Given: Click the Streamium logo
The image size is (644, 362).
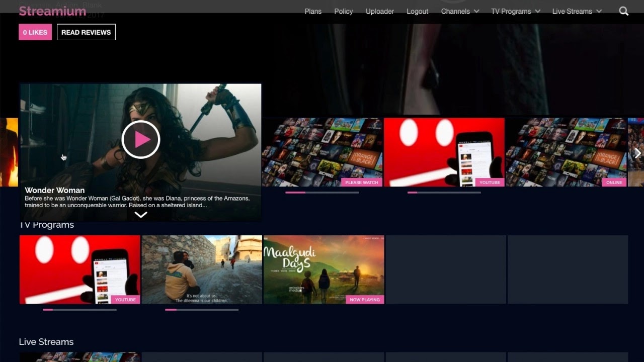Looking at the screenshot, I should [52, 11].
